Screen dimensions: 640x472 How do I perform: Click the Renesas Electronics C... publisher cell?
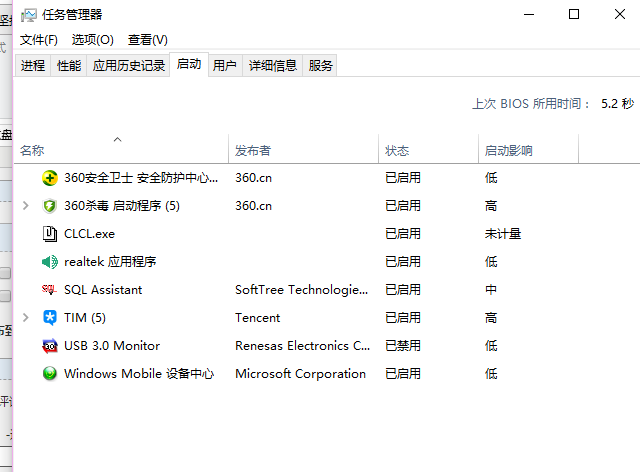click(x=302, y=346)
